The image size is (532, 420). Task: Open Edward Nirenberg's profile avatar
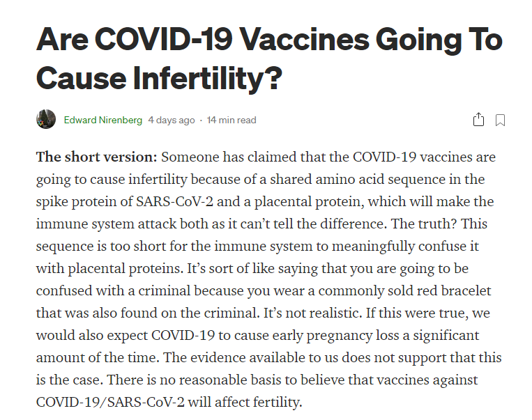(x=46, y=120)
